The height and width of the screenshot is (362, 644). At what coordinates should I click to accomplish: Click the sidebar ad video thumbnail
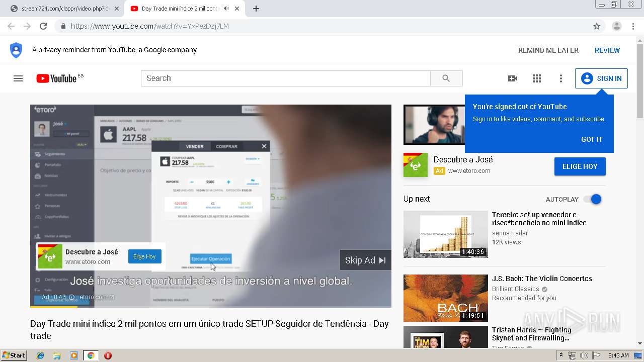(x=434, y=125)
